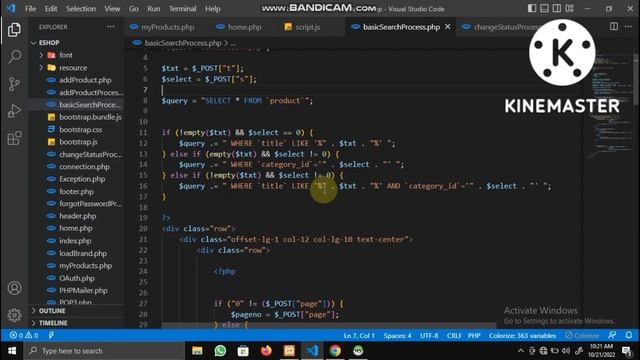Click the Colorize status bar item

(x=582, y=336)
